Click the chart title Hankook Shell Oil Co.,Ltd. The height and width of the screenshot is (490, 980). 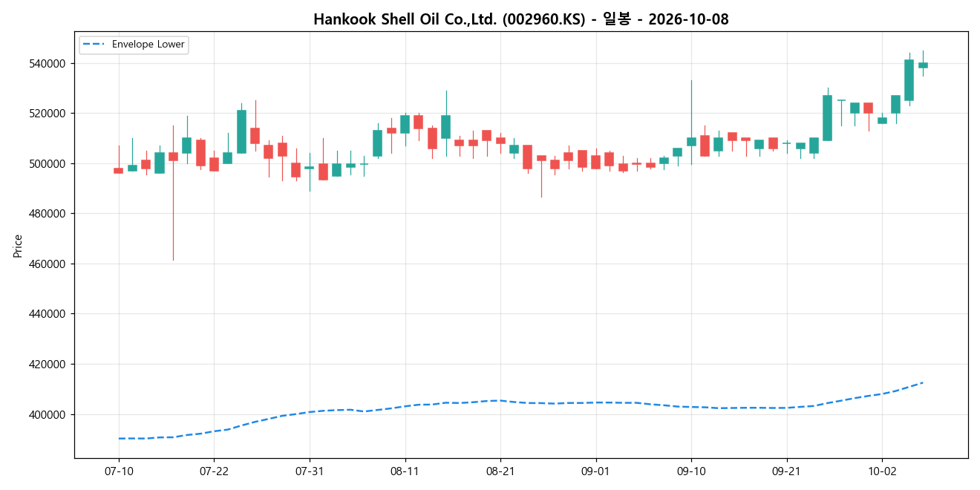click(x=520, y=19)
